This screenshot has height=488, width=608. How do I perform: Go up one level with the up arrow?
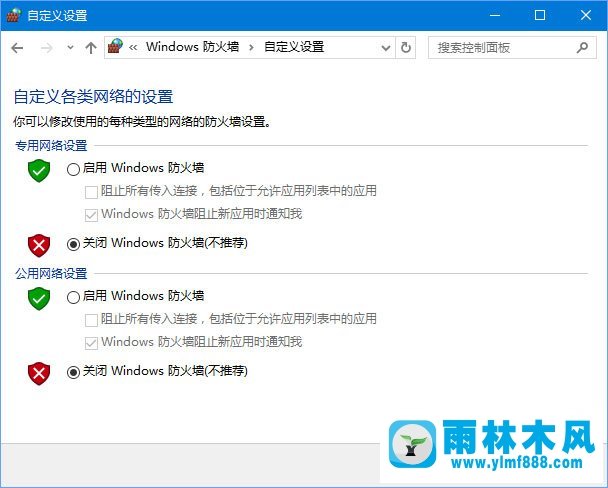[x=91, y=47]
